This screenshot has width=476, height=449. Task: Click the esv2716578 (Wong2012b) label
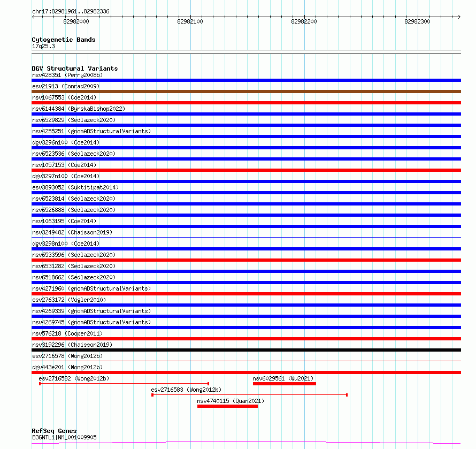click(x=67, y=356)
